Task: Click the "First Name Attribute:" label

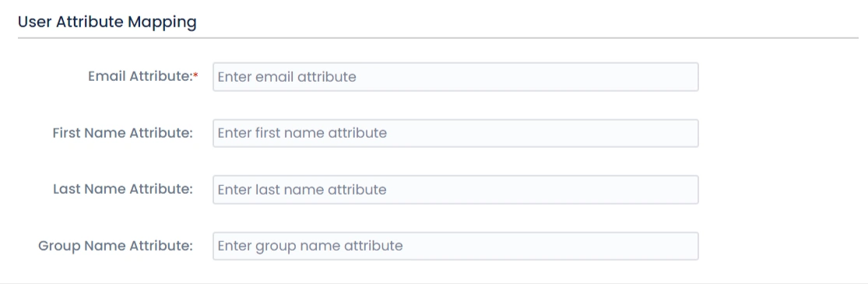Action: pyautogui.click(x=123, y=133)
